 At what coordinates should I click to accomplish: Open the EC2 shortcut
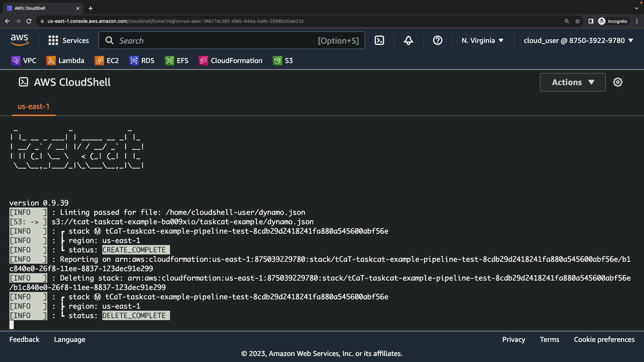(x=107, y=61)
